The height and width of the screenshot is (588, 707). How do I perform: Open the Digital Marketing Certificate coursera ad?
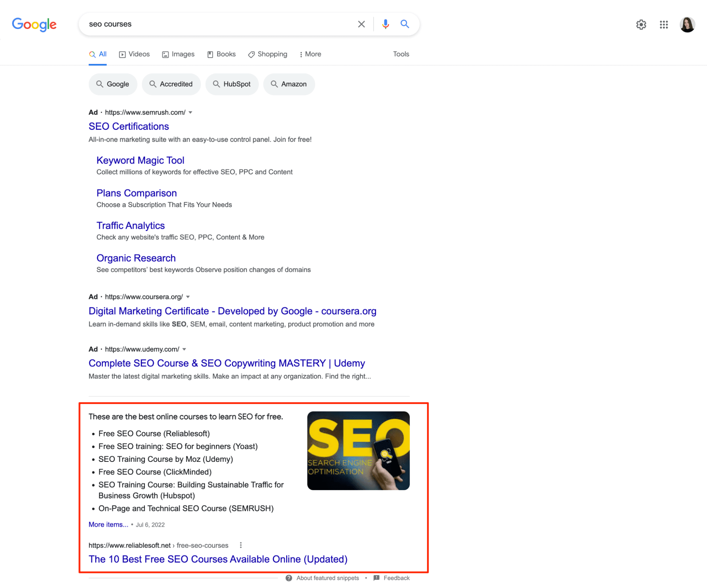[232, 311]
